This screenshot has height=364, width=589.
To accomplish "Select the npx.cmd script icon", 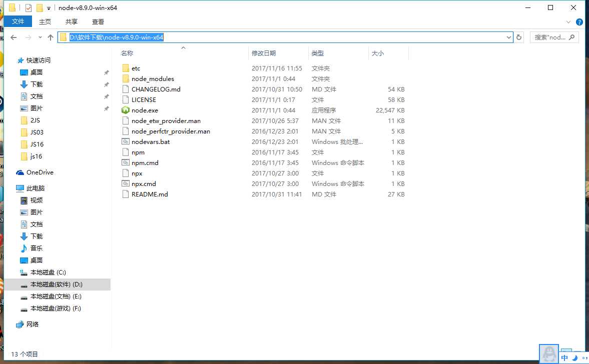I will coord(126,184).
